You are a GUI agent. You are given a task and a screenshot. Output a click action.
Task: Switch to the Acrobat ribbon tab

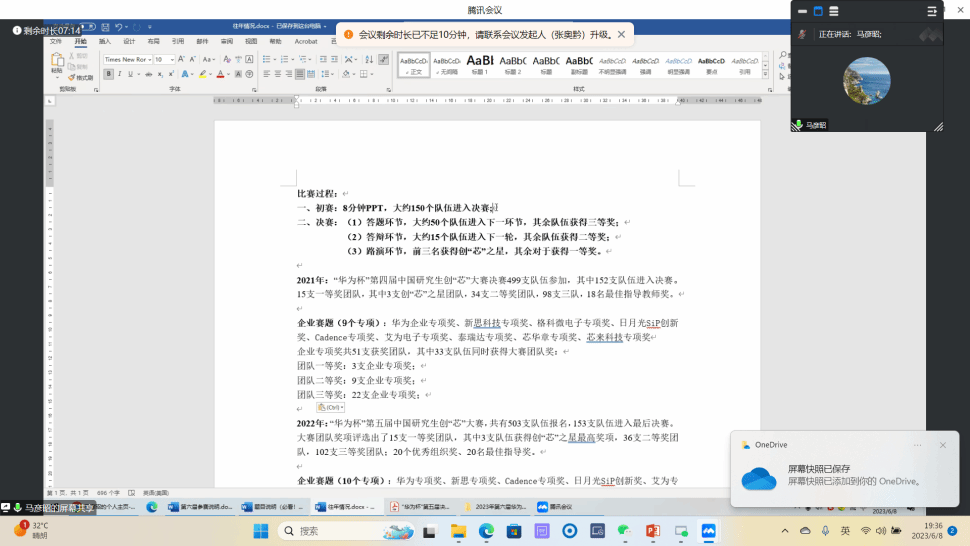305,41
